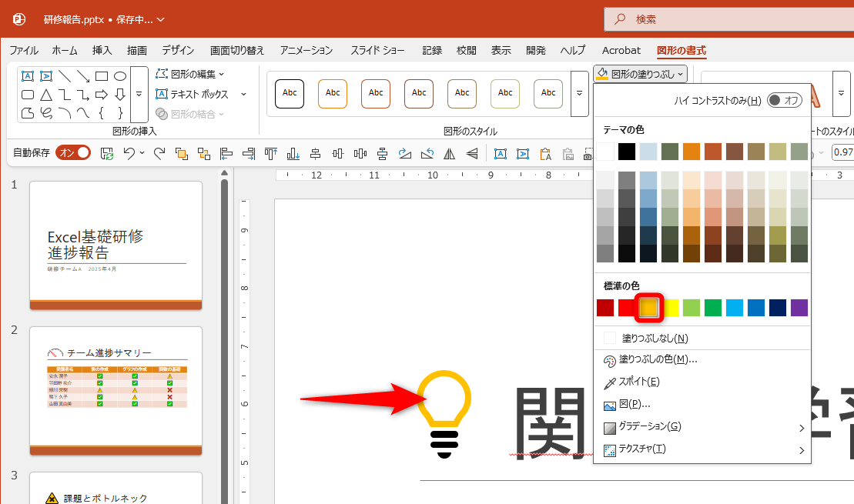Viewport: 854px width, 504px height.
Task: Open the file name dropdown in title bar
Action: [x=161, y=19]
